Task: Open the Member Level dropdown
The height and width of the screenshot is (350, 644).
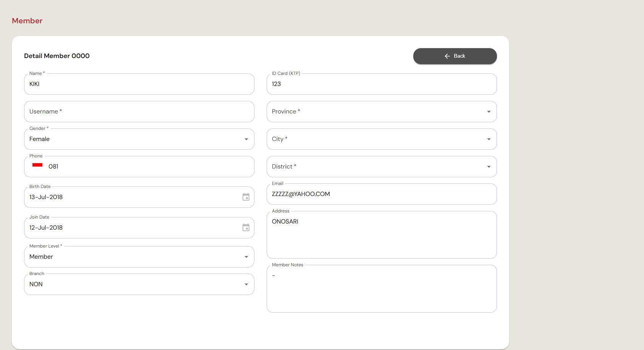Action: 139,257
